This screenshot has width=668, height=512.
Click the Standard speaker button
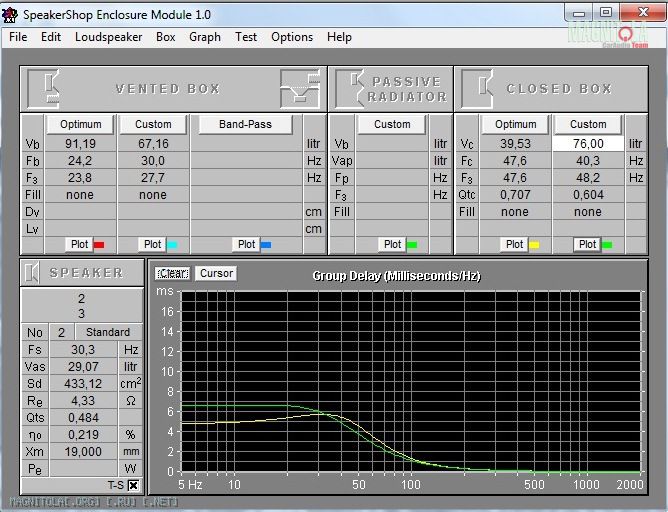tap(108, 332)
